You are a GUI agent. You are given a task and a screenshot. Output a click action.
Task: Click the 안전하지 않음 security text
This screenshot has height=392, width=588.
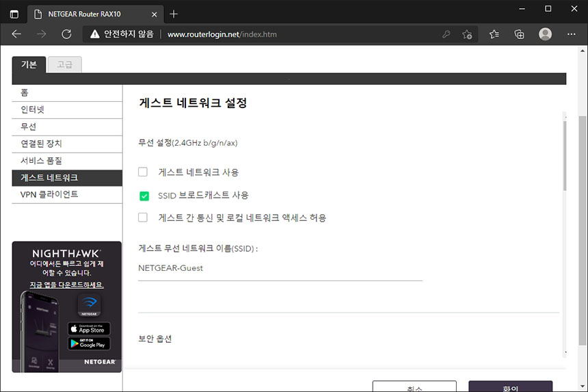point(129,34)
